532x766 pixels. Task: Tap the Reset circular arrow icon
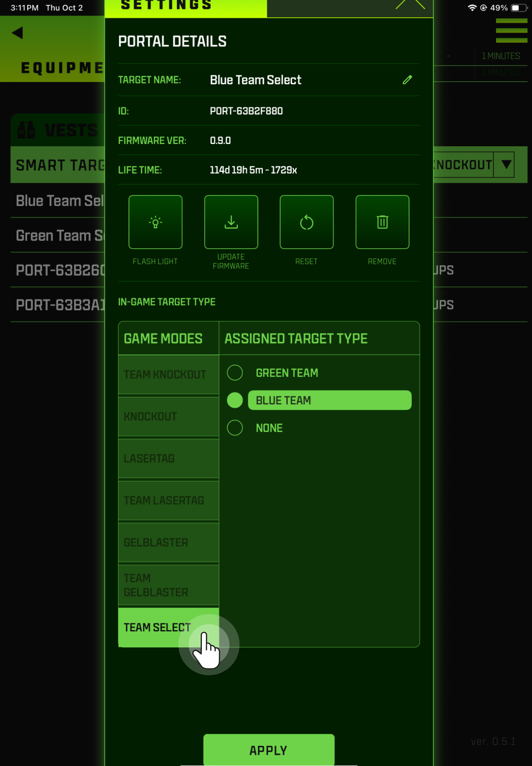[306, 222]
